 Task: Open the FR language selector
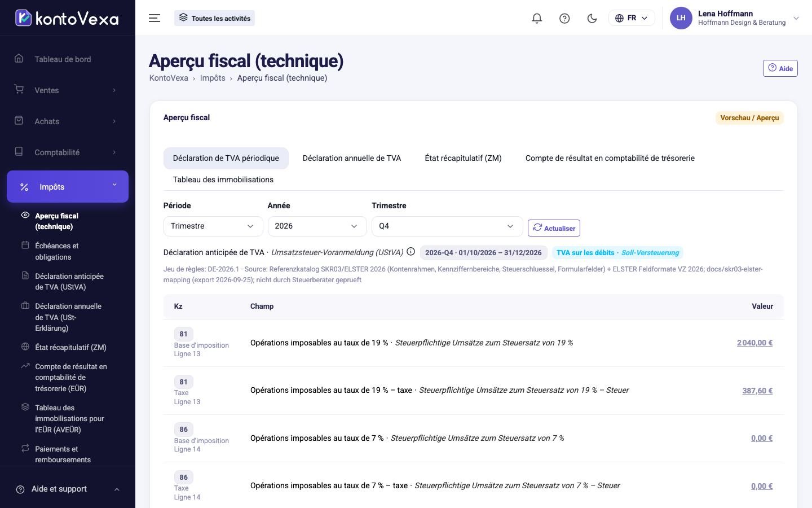[632, 18]
